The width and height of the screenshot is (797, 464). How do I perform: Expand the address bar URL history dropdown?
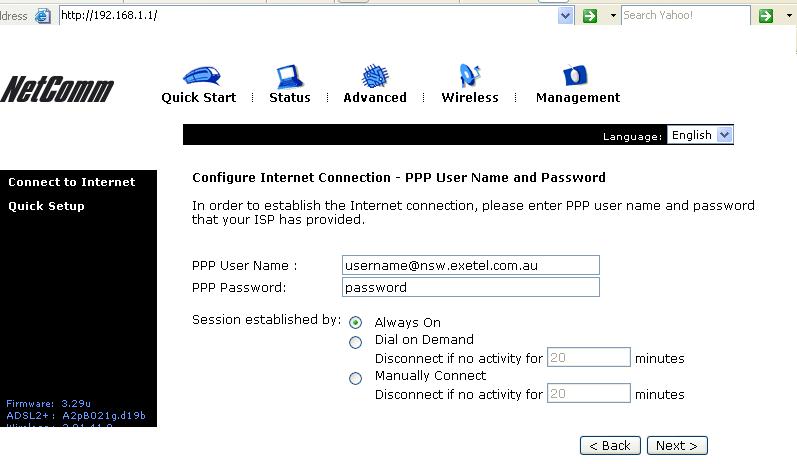(x=565, y=15)
